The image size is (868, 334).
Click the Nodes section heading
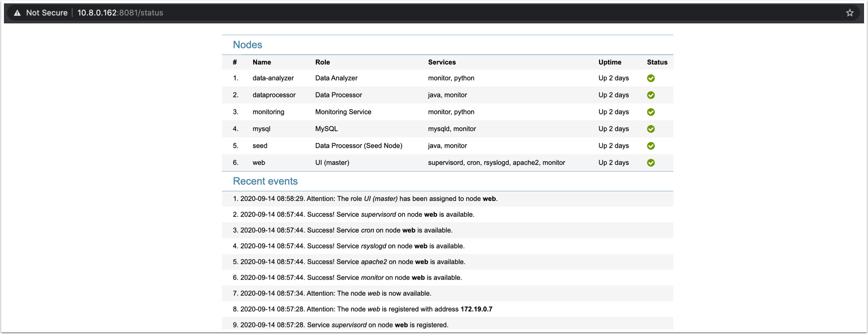[x=248, y=45]
